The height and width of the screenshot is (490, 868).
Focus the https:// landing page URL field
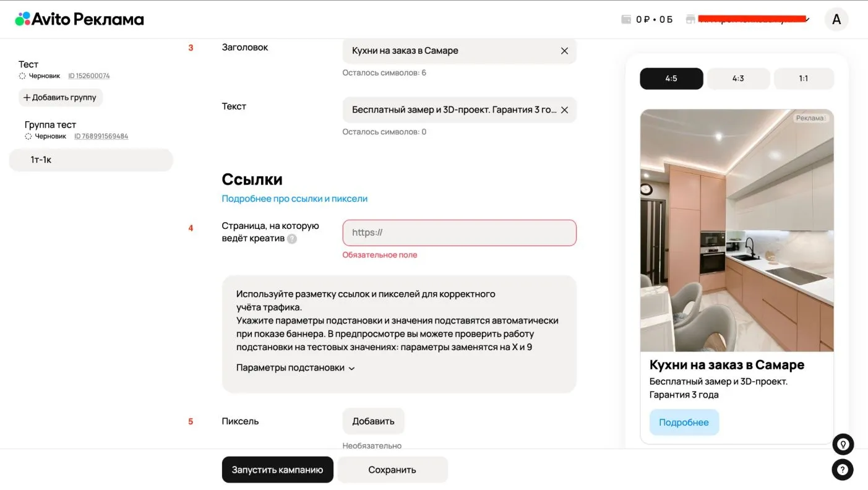(x=460, y=233)
